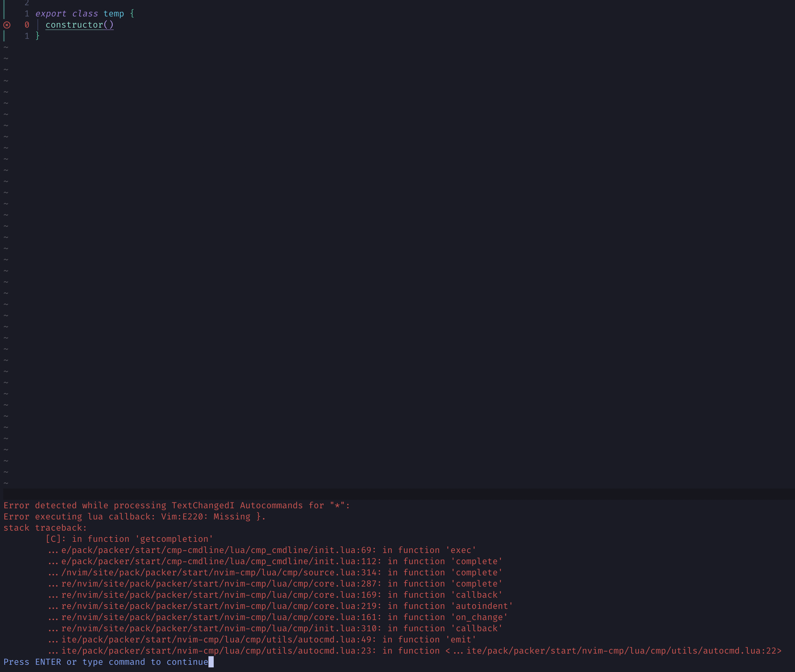Click the init.lua:69 'exec' traceback line
Viewport: 795px width, 672px height.
(x=262, y=550)
